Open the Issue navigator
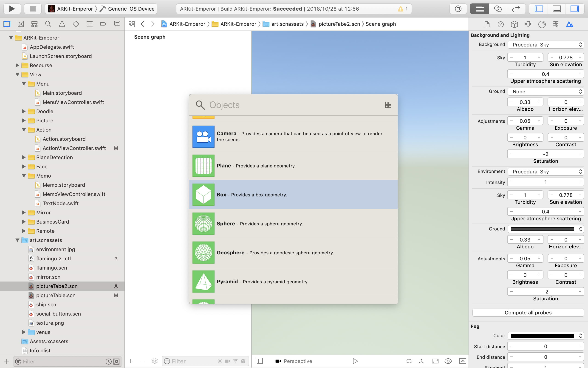This screenshot has height=368, width=588. tap(62, 24)
